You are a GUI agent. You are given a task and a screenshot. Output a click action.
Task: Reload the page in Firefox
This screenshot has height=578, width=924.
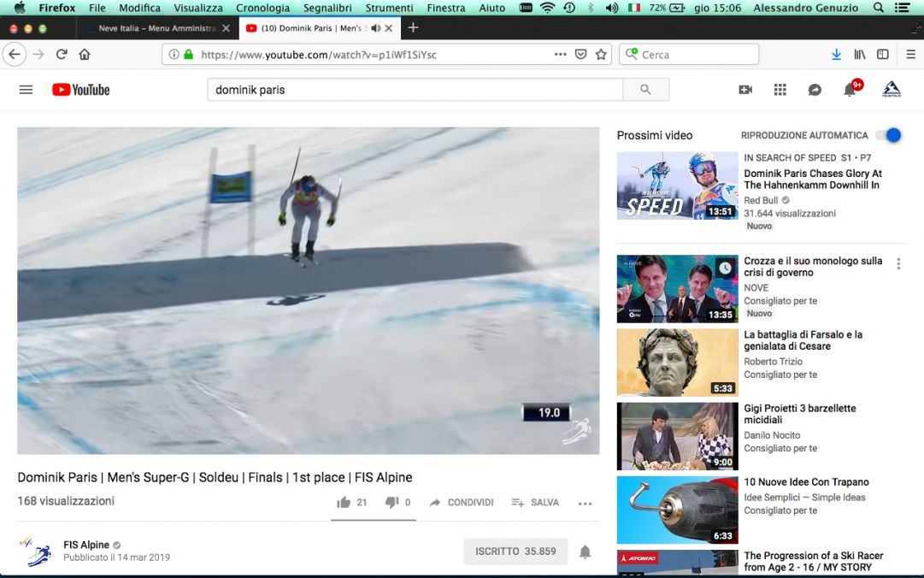pyautogui.click(x=62, y=54)
